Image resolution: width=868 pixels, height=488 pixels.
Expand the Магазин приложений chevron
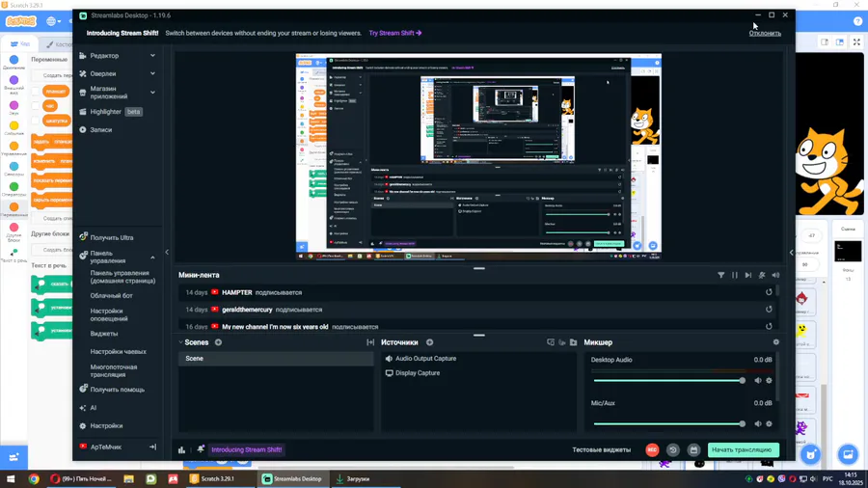coord(152,93)
